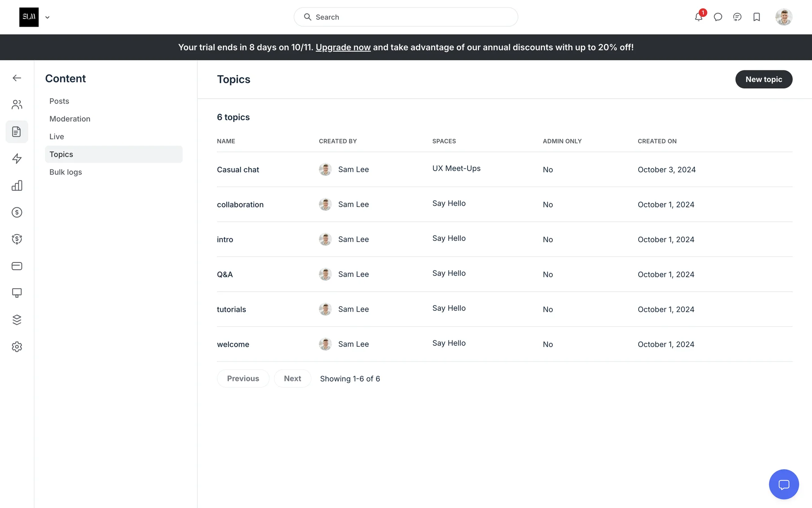
Task: Open the notifications bell
Action: pos(698,17)
